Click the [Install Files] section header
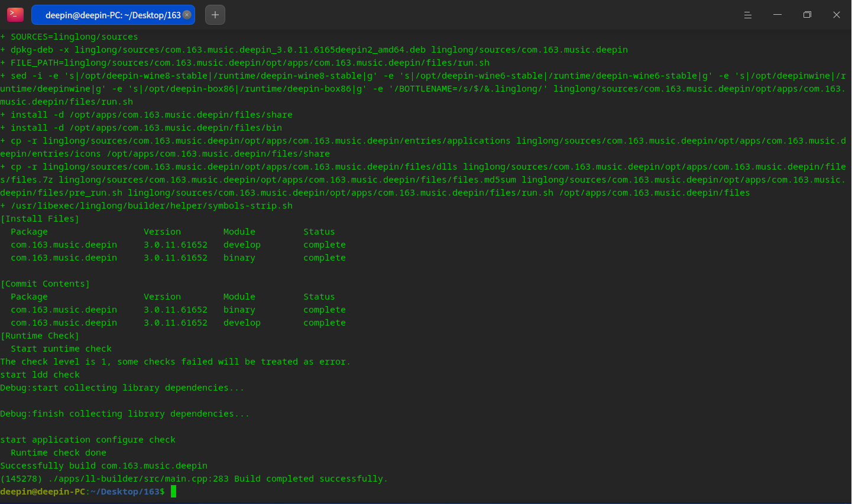 point(40,219)
